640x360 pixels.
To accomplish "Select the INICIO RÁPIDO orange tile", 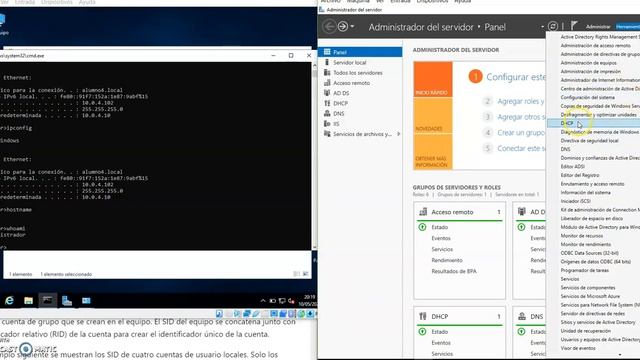I will tap(433, 80).
